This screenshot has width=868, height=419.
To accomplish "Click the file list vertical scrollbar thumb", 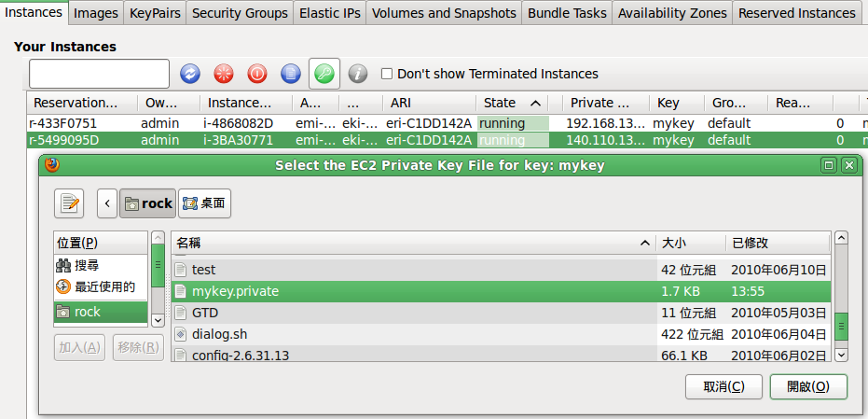I will [841, 327].
